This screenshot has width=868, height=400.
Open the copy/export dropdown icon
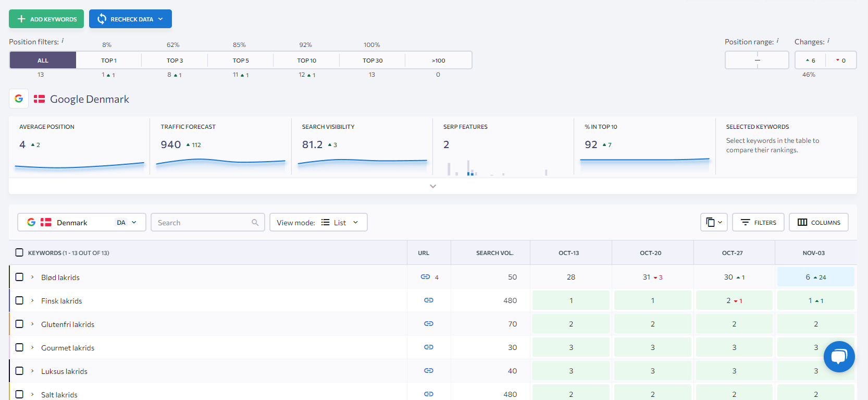(x=714, y=222)
